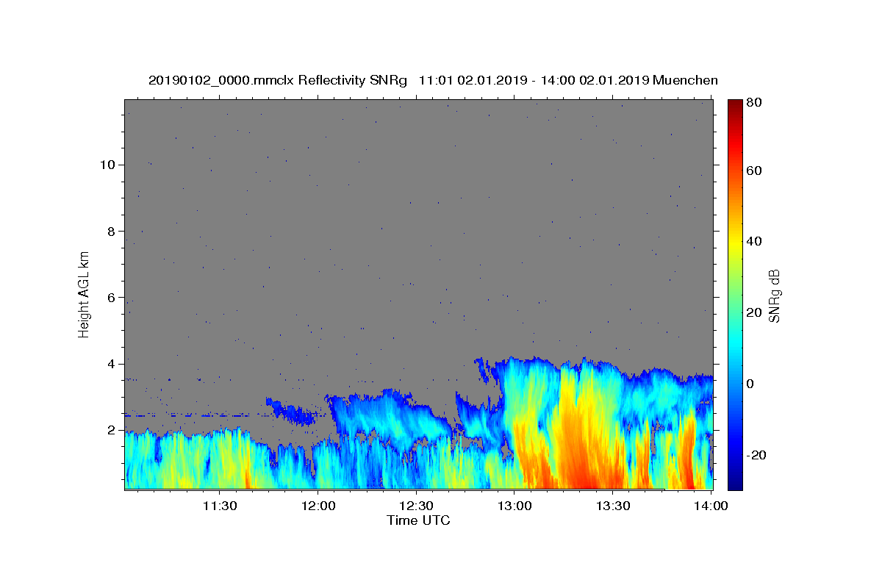Click the 11:30 time tick label
Screen dimensions: 882x588
[219, 506]
